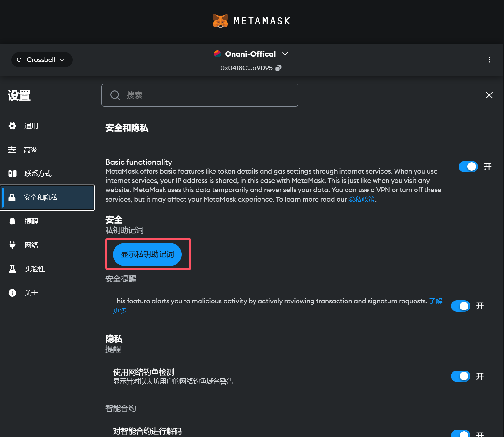Follow the 了解更多 link
Image resolution: width=504 pixels, height=437 pixels.
click(x=436, y=301)
